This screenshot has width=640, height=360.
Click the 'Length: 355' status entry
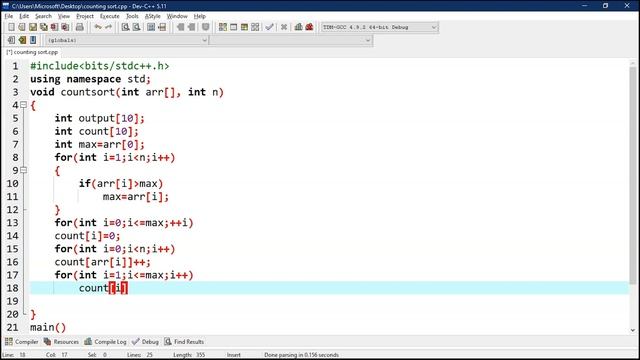pos(189,355)
